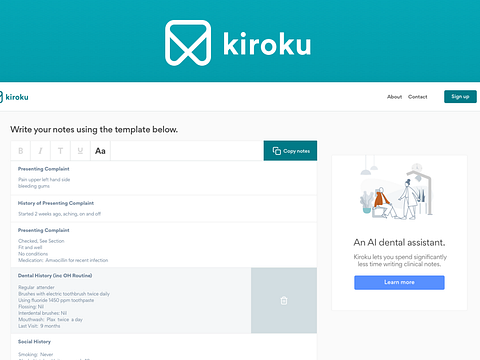Click the Sign up button
Screen dimensions: 480x360
pos(460,97)
